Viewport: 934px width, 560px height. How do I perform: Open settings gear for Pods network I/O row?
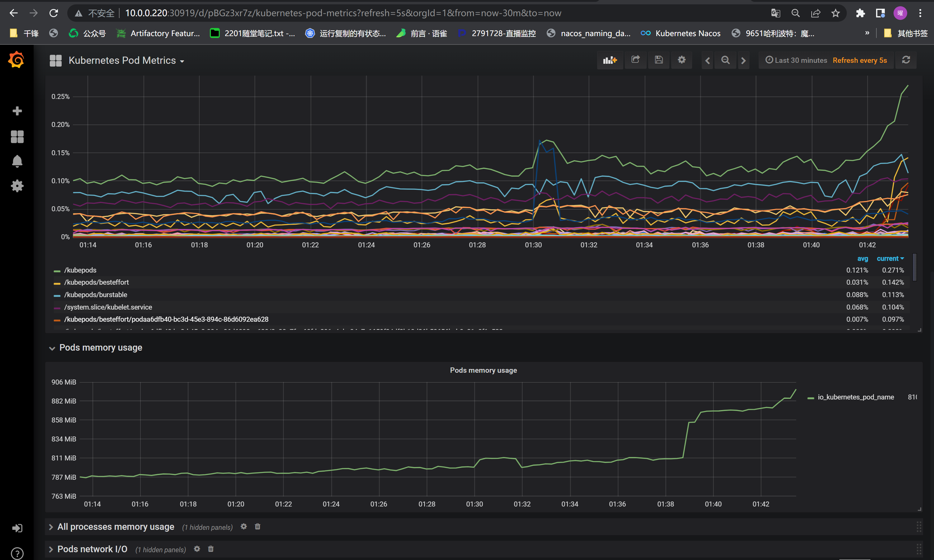(197, 549)
